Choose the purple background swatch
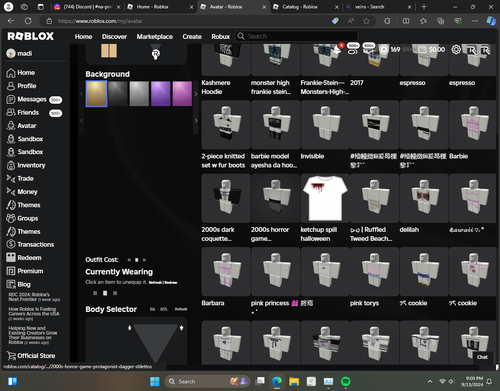This screenshot has width=500, height=391. point(160,94)
